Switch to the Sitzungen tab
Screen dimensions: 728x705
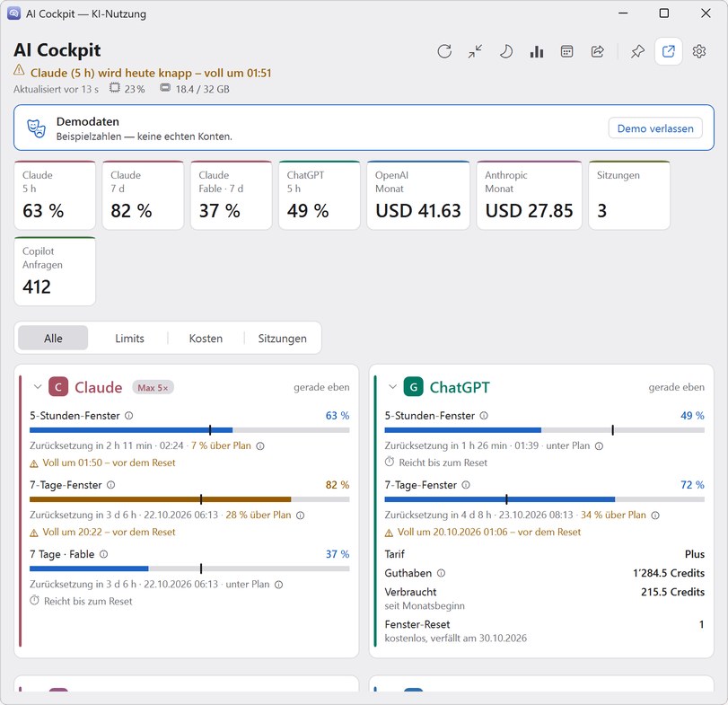(282, 338)
